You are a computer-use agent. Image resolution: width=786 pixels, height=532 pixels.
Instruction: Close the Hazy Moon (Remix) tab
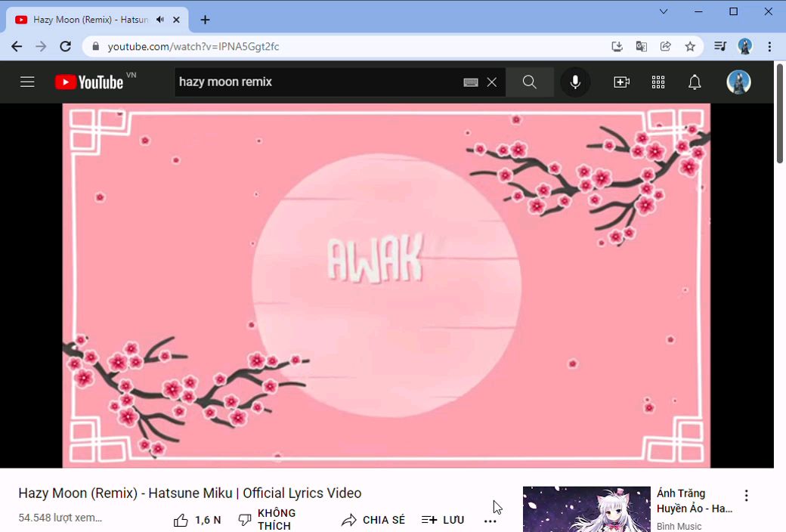[176, 20]
